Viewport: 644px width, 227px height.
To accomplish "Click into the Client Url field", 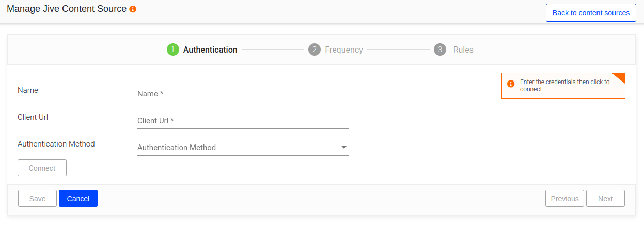I will 243,121.
